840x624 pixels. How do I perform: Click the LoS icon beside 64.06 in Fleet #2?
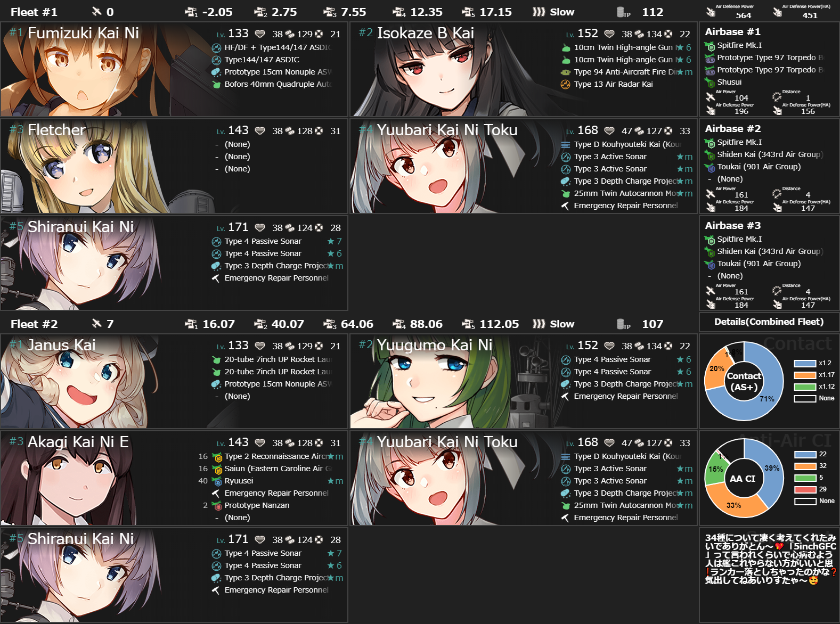(x=329, y=324)
